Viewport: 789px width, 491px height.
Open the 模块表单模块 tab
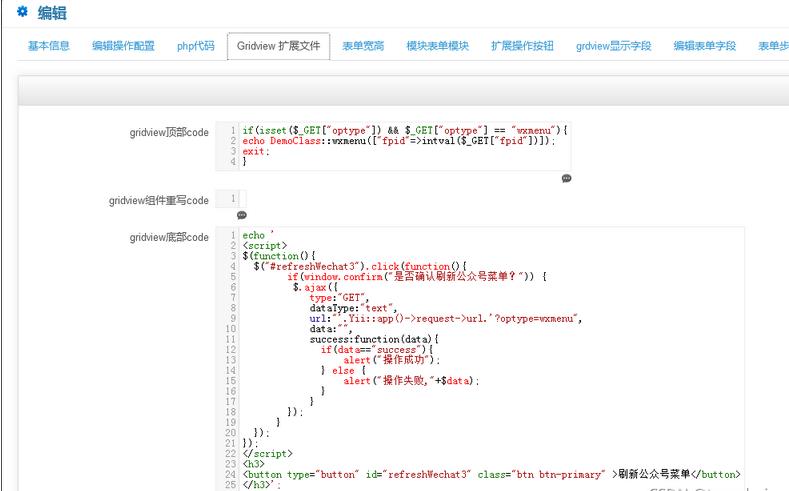438,46
